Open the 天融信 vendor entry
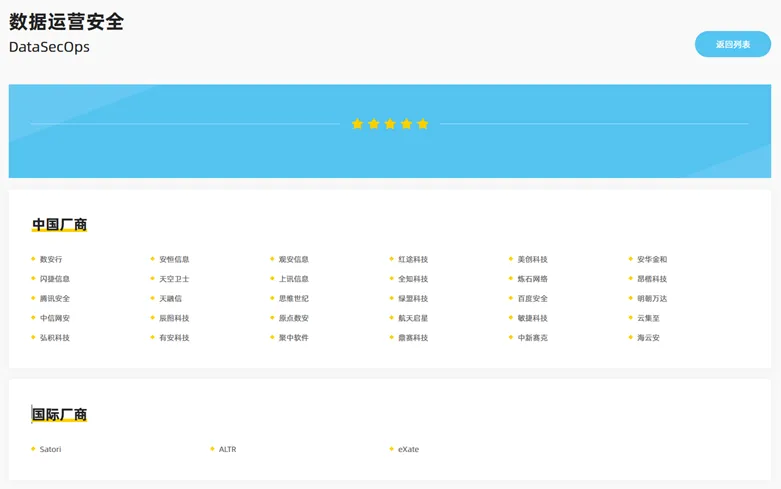Image resolution: width=781 pixels, height=489 pixels. [170, 298]
